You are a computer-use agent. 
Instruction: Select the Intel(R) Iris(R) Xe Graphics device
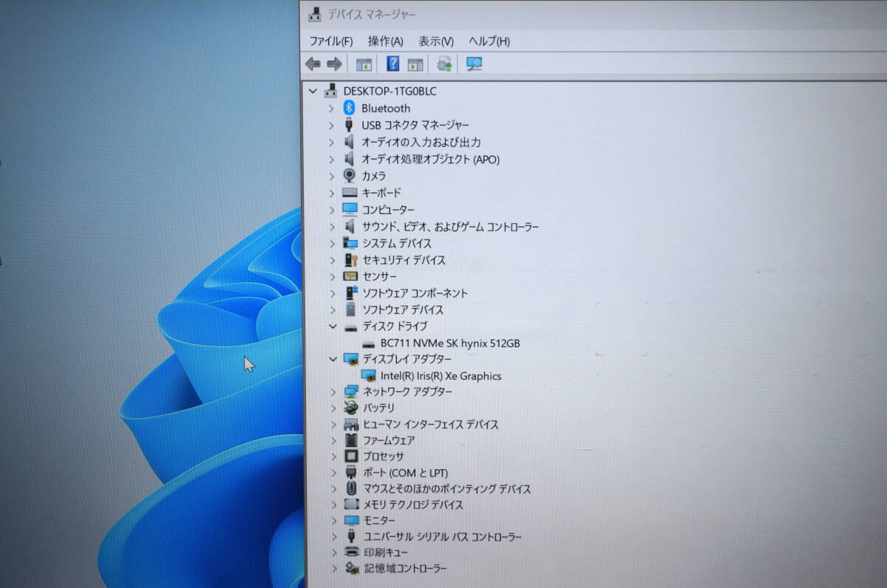coord(441,376)
